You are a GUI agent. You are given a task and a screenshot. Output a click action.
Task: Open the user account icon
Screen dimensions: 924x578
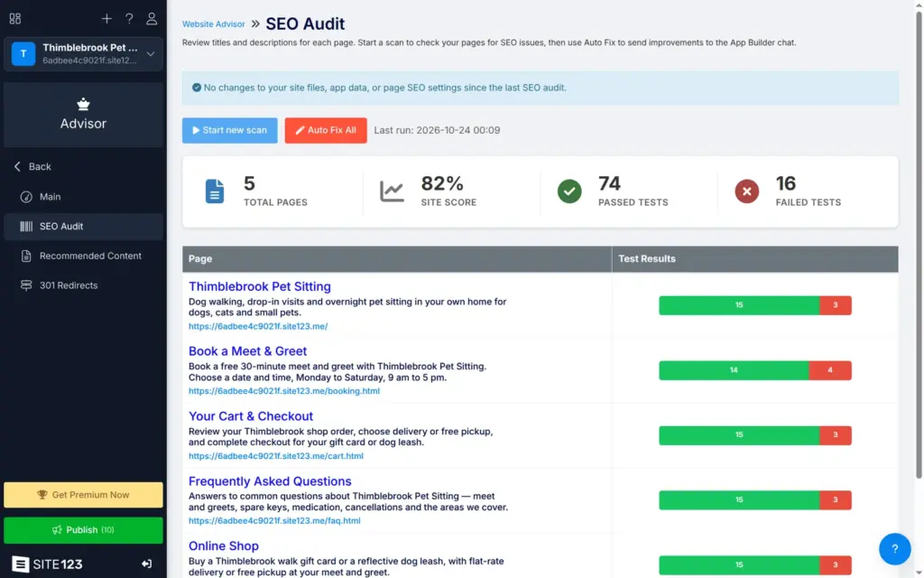pyautogui.click(x=152, y=19)
